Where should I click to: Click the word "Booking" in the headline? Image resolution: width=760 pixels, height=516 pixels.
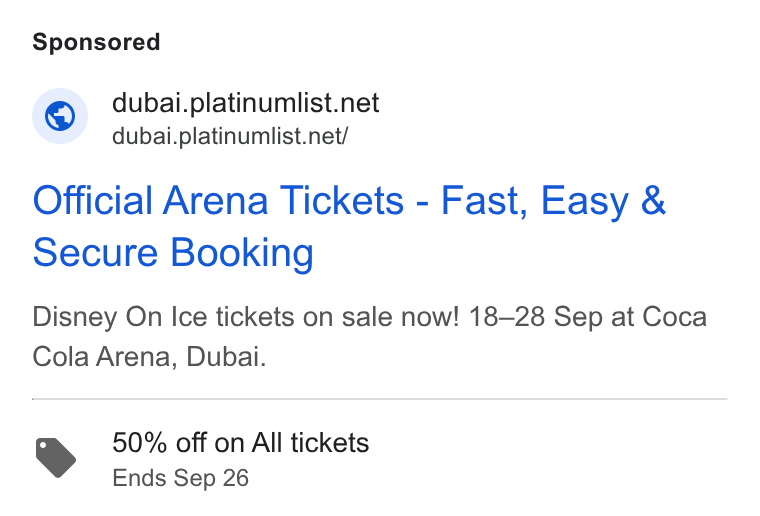[242, 254]
